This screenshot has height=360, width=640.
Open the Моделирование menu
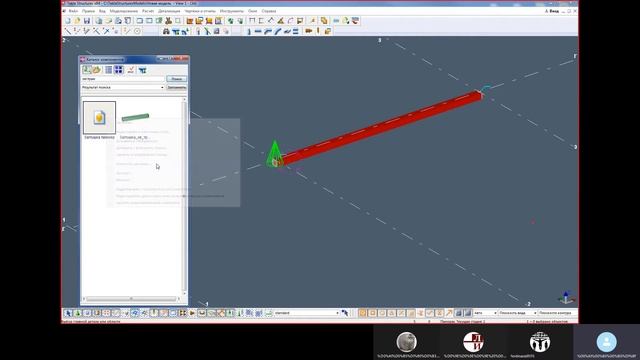click(124, 11)
